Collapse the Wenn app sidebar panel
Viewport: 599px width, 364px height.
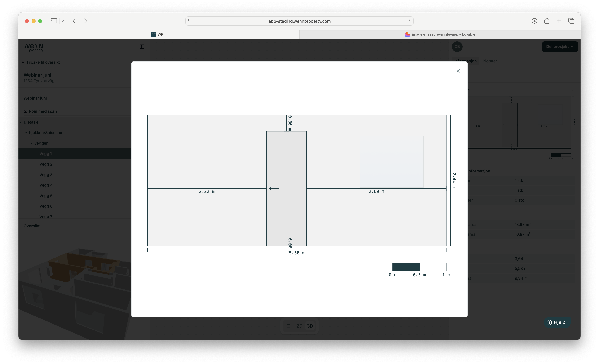click(x=142, y=47)
